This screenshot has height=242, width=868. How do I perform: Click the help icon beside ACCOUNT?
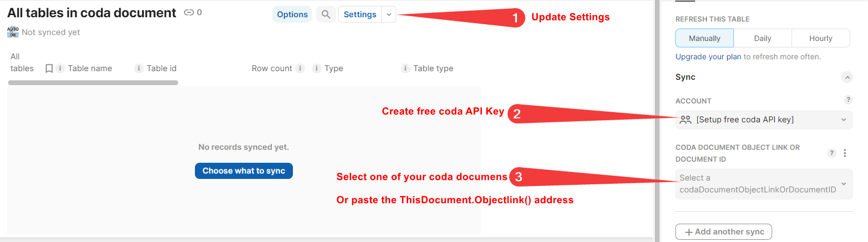click(x=848, y=100)
